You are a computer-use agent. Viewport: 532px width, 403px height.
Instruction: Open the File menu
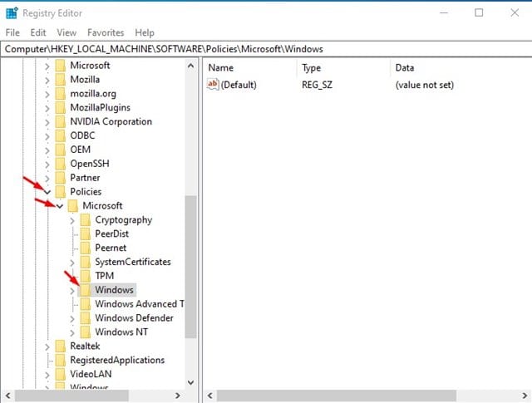point(12,32)
